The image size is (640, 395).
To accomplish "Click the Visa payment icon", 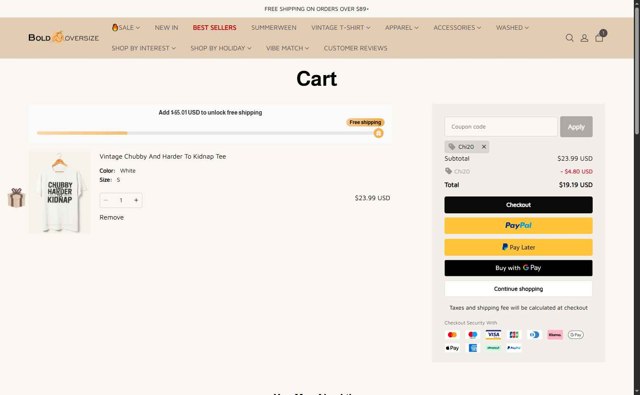I will (x=493, y=335).
